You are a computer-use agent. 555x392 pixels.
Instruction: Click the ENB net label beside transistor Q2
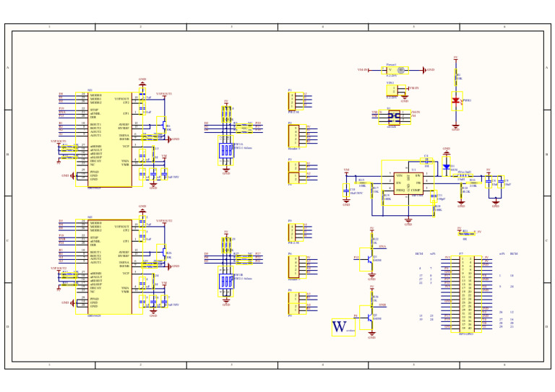pyautogui.click(x=382, y=305)
